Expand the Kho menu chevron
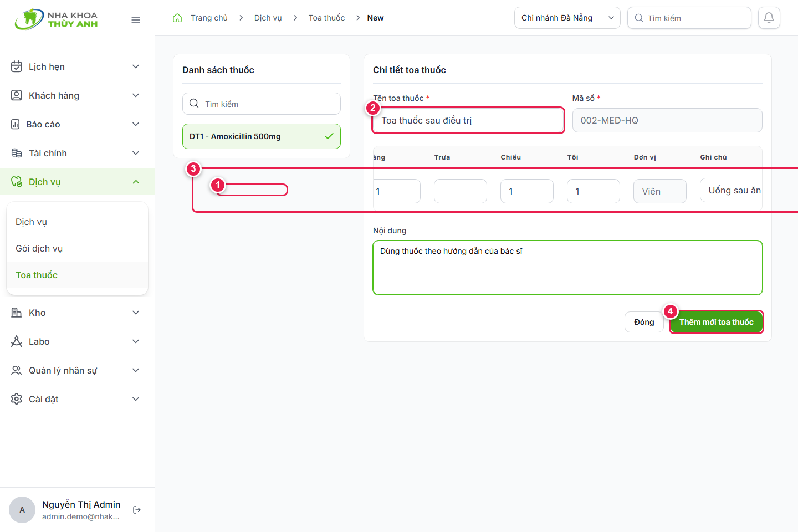Screen dimensions: 798x532 [x=136, y=313]
